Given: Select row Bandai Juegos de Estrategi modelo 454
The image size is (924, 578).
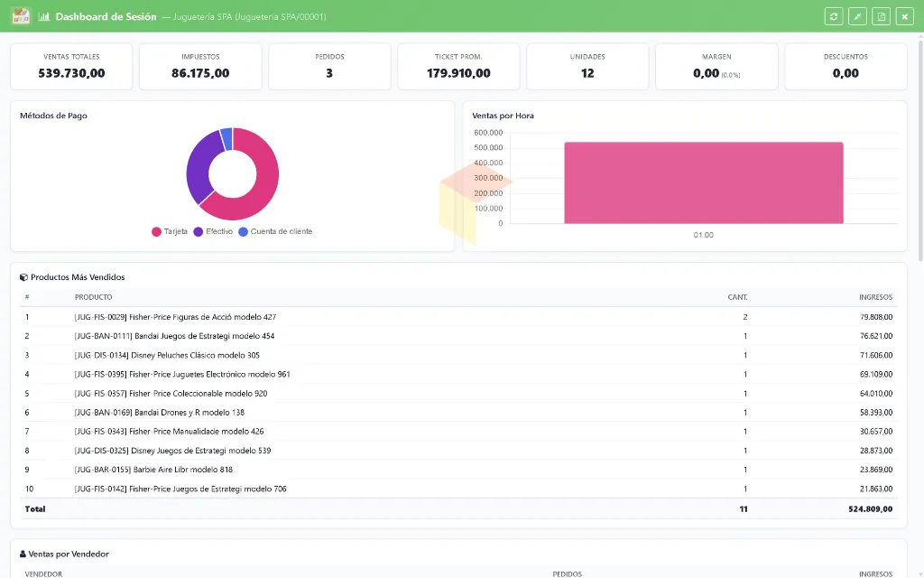Looking at the screenshot, I should point(458,336).
